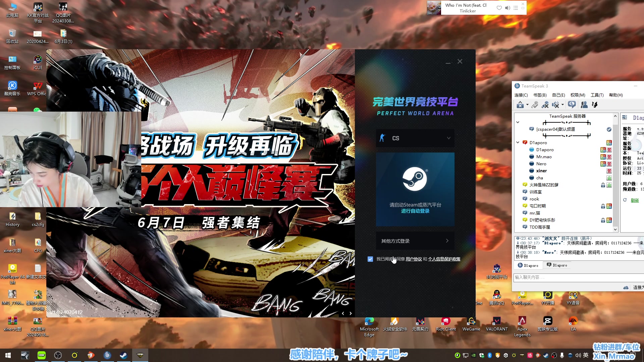
Task: Open the Riot Client desktop shortcut
Action: coord(446,324)
